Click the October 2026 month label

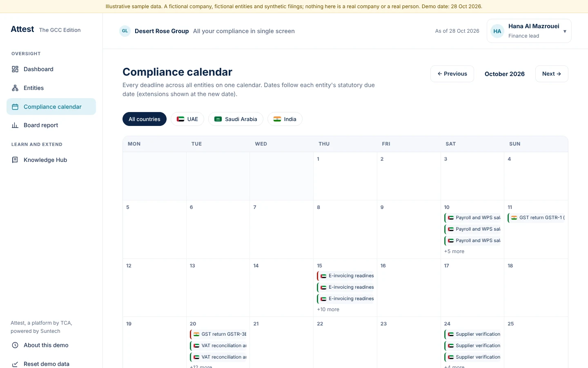505,74
